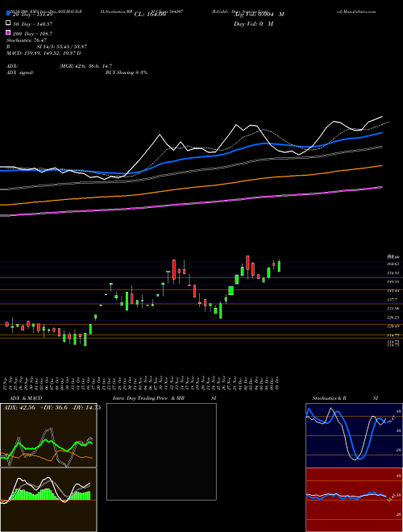This screenshot has height=532, width=403.
Task: Click the "20 Day = 151.49" label
Action: 31,15
